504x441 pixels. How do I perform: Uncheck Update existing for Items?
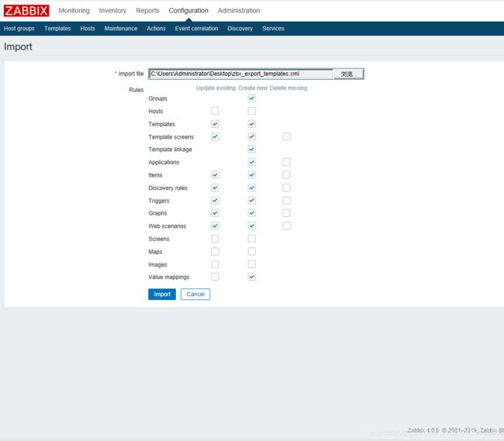[215, 175]
